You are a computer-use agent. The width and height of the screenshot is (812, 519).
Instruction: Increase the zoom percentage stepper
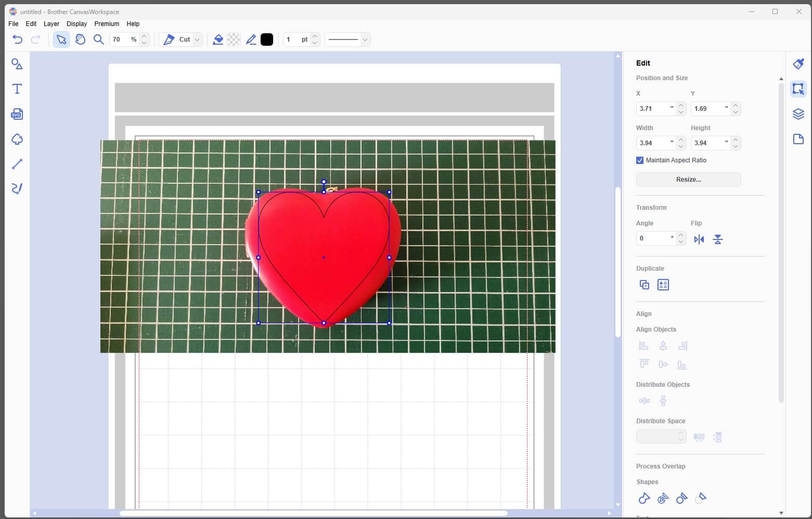[144, 36]
